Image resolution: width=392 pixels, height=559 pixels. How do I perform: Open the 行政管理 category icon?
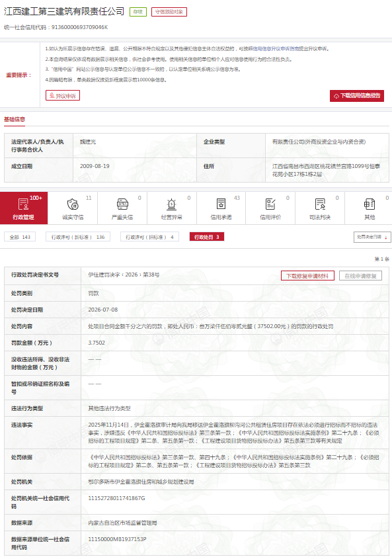click(x=24, y=204)
